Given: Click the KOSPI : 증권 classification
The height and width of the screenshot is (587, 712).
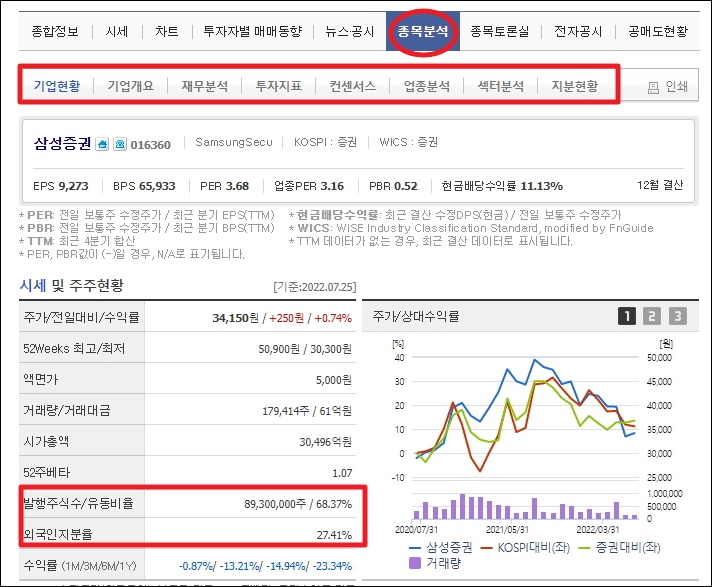Looking at the screenshot, I should tap(325, 142).
